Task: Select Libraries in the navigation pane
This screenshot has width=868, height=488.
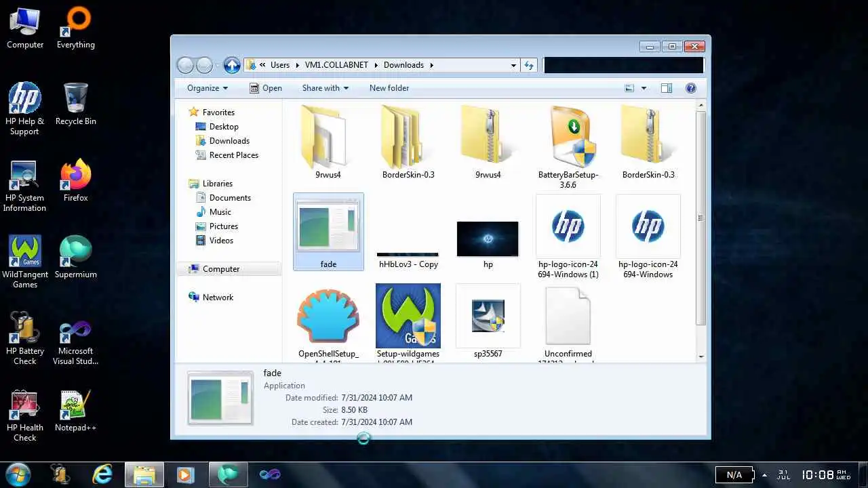Action: (x=217, y=184)
